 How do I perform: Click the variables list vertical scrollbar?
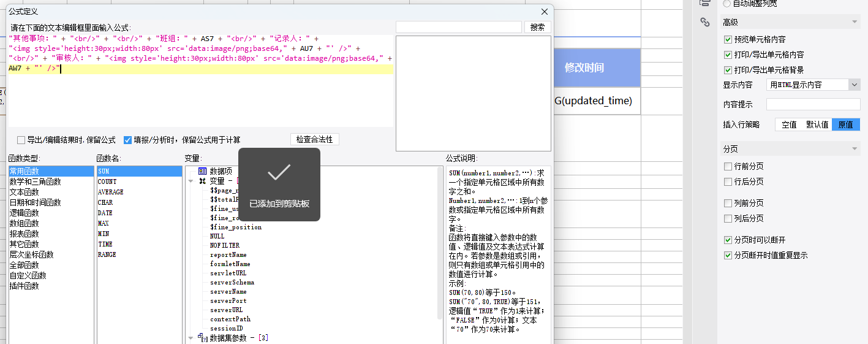coord(440,245)
